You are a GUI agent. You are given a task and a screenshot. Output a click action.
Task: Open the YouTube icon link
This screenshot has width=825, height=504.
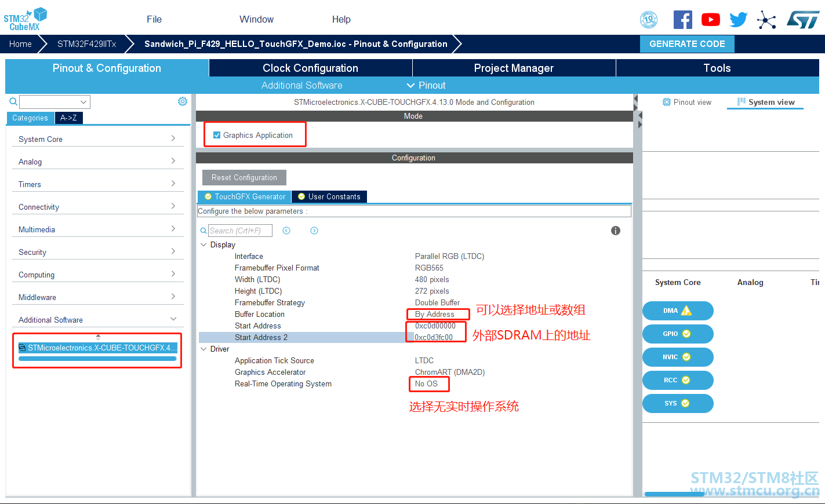[711, 20]
